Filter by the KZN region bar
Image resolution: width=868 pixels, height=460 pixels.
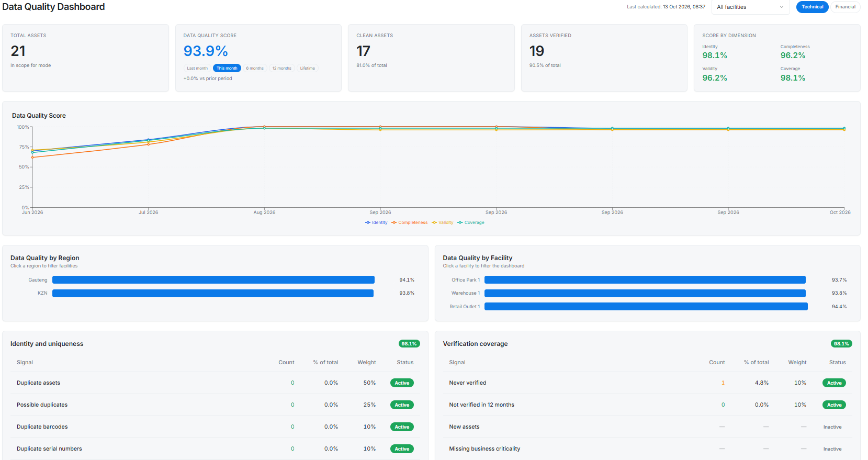213,293
